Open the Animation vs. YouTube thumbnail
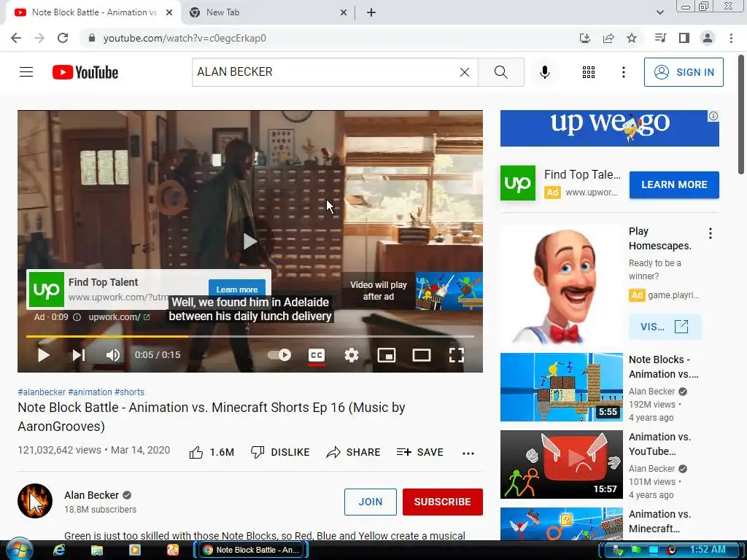The image size is (747, 560). (561, 464)
